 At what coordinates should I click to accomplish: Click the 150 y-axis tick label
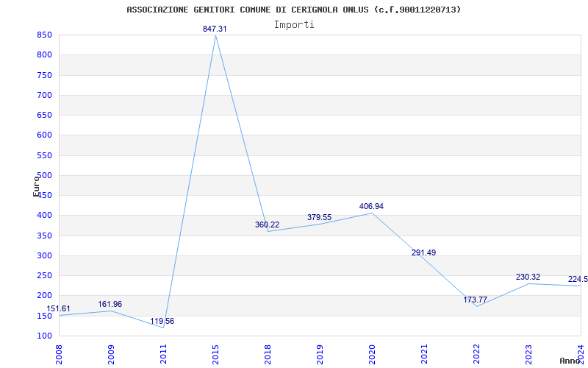pos(44,316)
